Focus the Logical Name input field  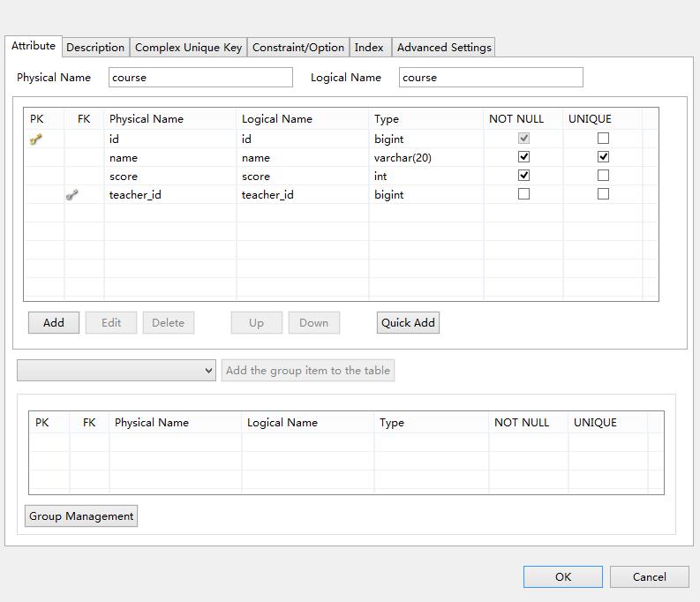pyautogui.click(x=491, y=78)
